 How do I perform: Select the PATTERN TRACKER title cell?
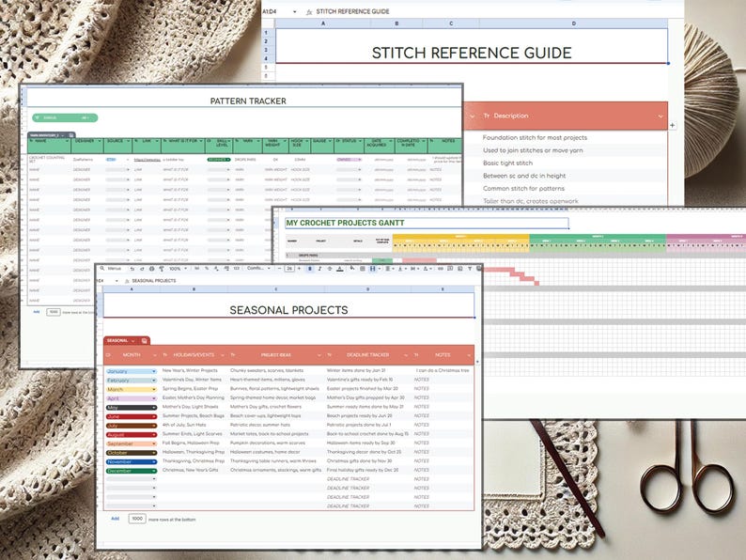tap(245, 98)
